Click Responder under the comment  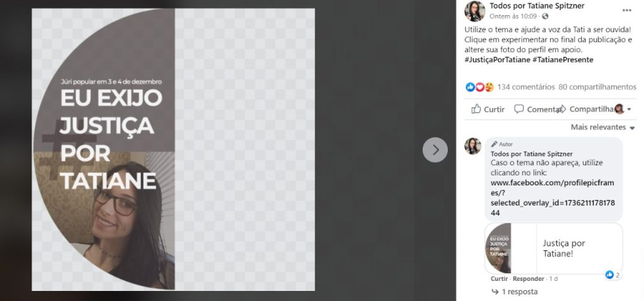[x=528, y=279]
